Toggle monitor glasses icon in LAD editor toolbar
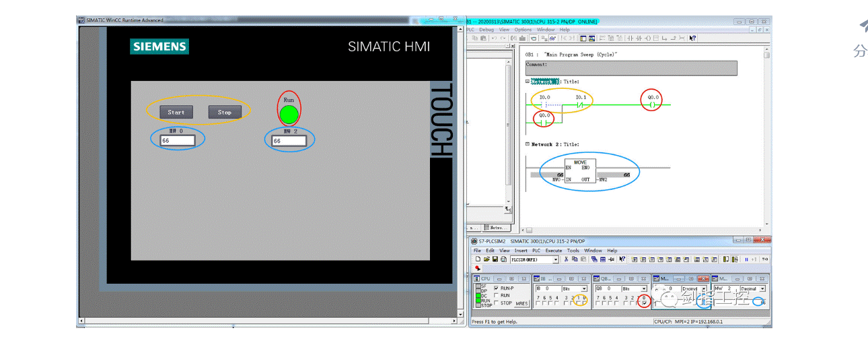Screen dimensions: 868x345 click(x=552, y=38)
